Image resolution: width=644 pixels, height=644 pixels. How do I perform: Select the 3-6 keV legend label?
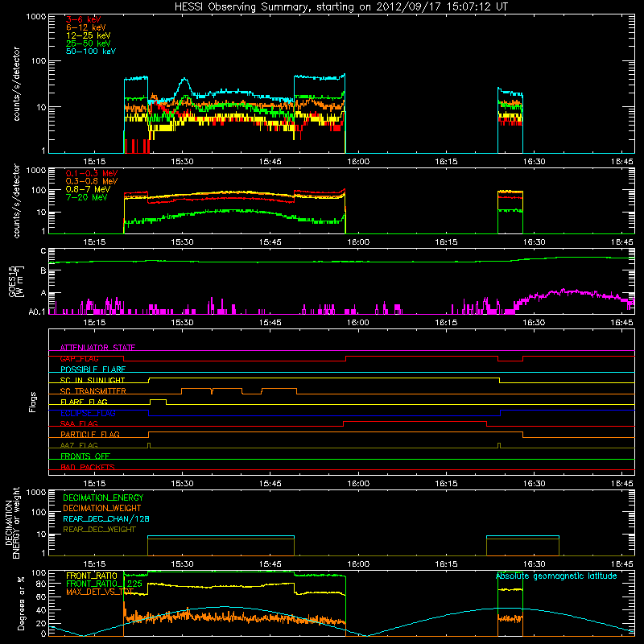[x=84, y=19]
